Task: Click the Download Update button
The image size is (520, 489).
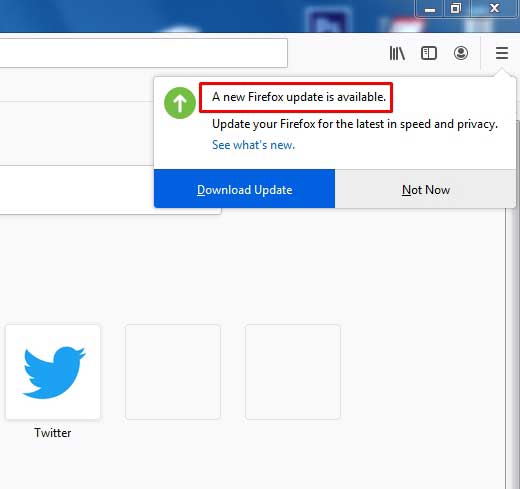Action: (244, 189)
